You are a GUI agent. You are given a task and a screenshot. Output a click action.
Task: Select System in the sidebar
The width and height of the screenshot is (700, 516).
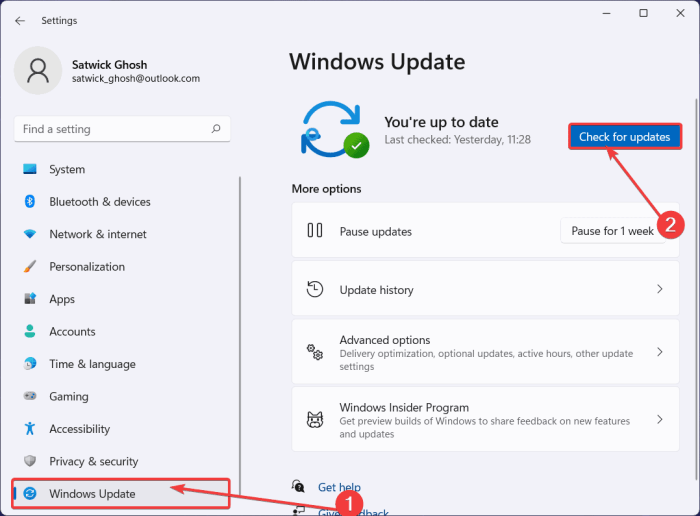(67, 169)
